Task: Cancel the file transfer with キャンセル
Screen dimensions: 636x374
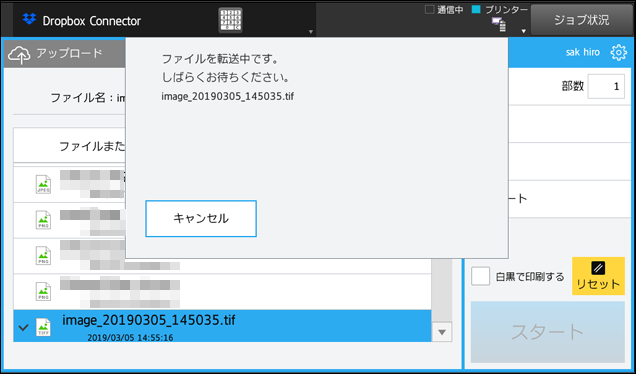Action: [x=201, y=218]
